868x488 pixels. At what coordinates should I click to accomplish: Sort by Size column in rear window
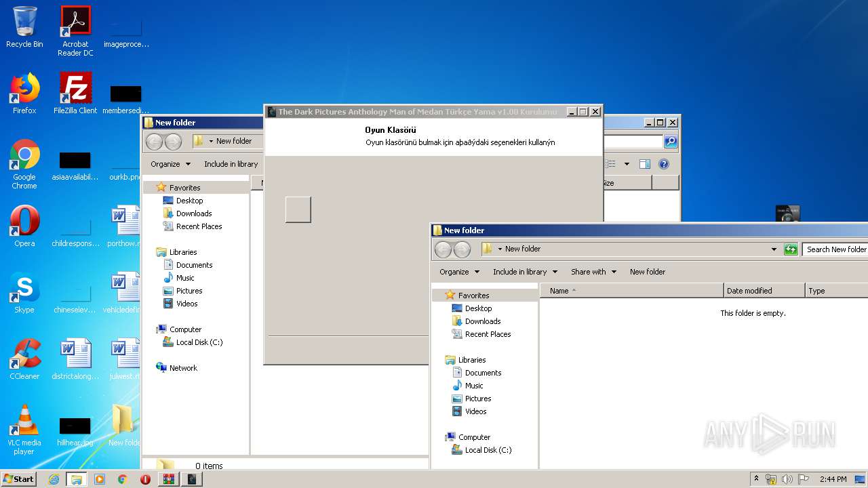[627, 183]
